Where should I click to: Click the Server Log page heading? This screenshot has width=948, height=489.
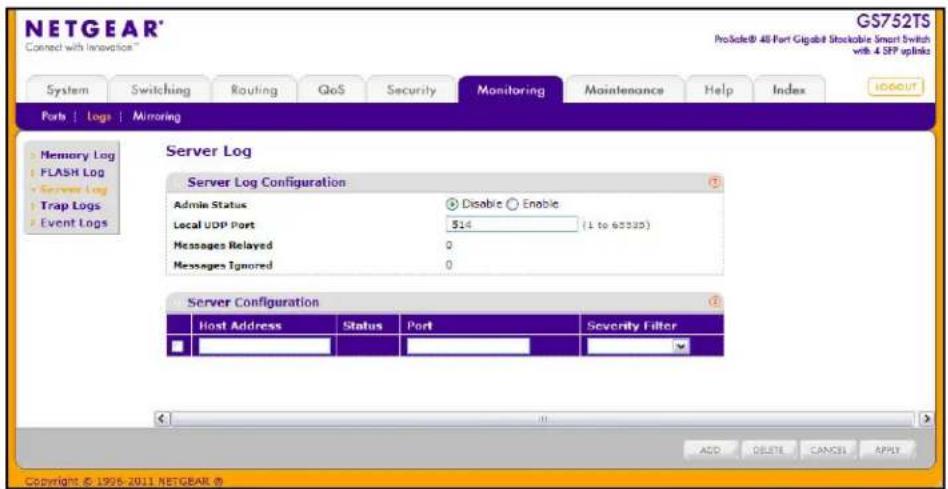pos(209,152)
